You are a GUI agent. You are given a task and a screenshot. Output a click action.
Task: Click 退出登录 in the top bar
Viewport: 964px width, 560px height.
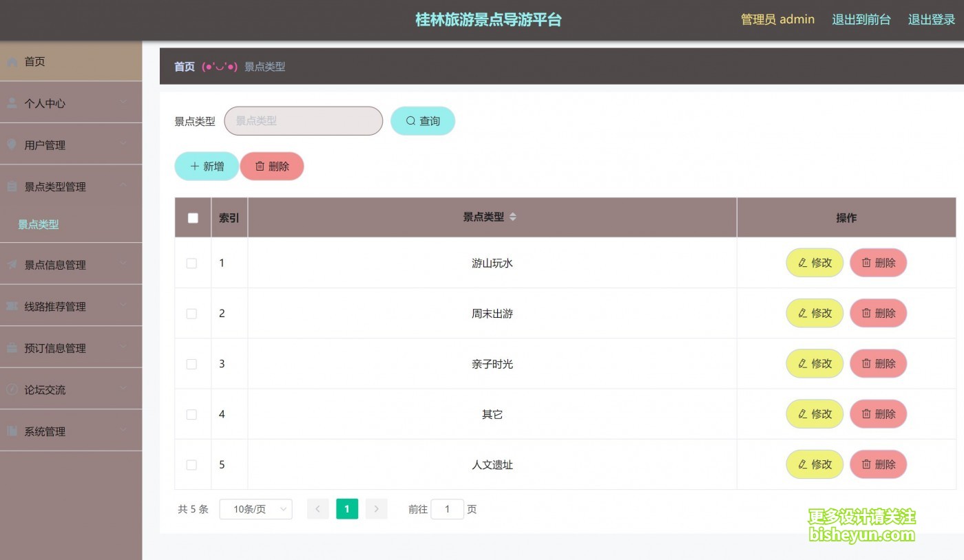[x=931, y=19]
